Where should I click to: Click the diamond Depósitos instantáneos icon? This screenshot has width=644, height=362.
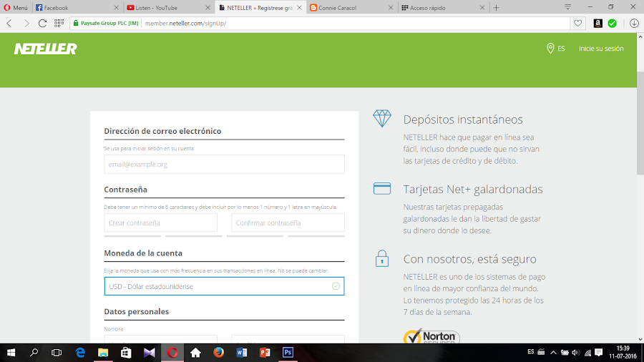pyautogui.click(x=382, y=119)
